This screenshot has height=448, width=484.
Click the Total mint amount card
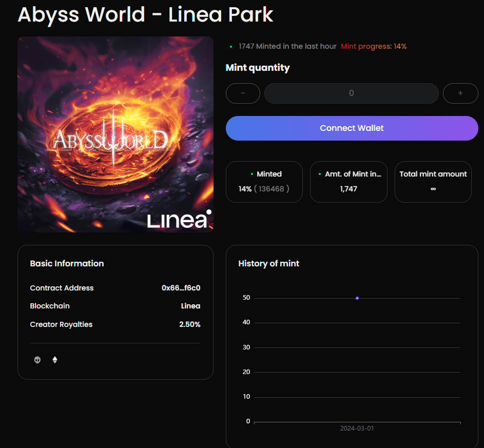pyautogui.click(x=433, y=182)
